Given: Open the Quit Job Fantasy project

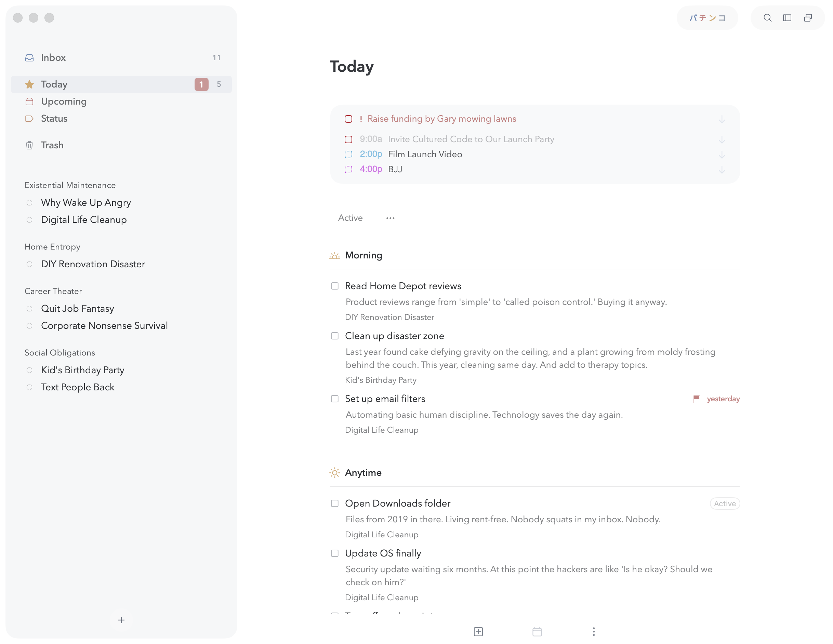Looking at the screenshot, I should click(77, 308).
